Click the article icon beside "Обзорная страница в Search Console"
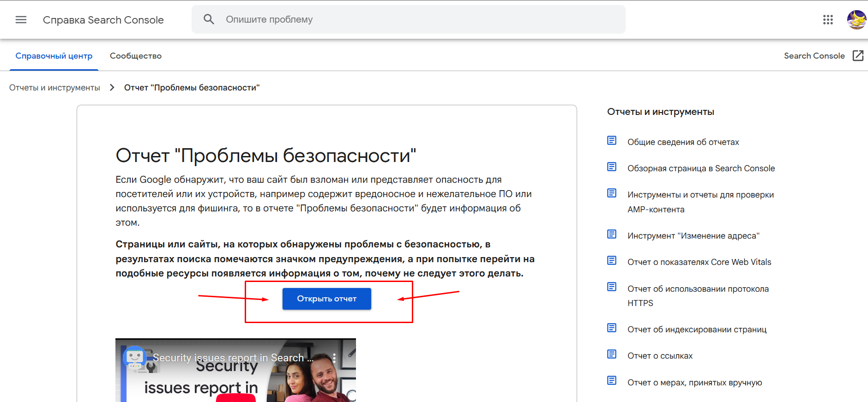Screen dimensions: 868x402 (612, 167)
